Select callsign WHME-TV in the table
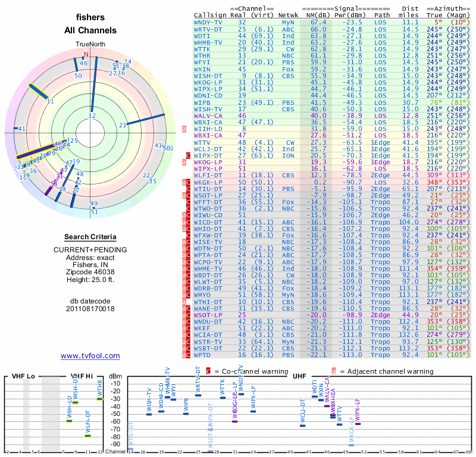476x457 pixels. tap(208, 269)
